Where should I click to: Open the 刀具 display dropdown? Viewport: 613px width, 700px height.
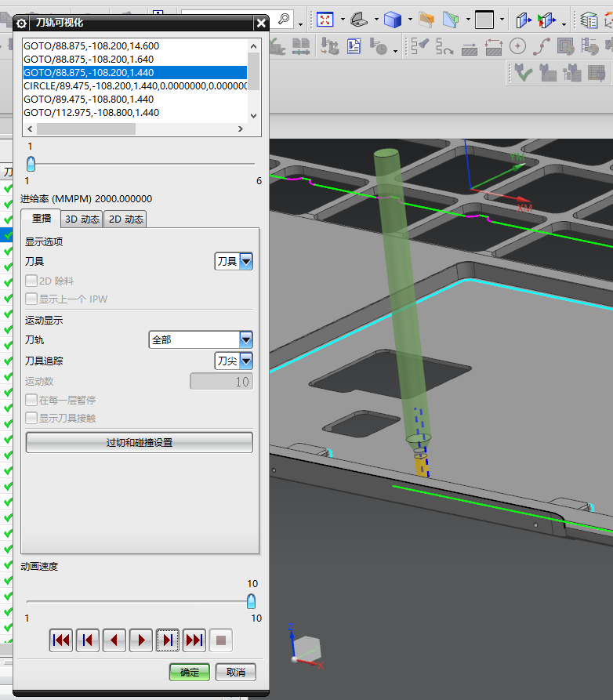(x=245, y=261)
